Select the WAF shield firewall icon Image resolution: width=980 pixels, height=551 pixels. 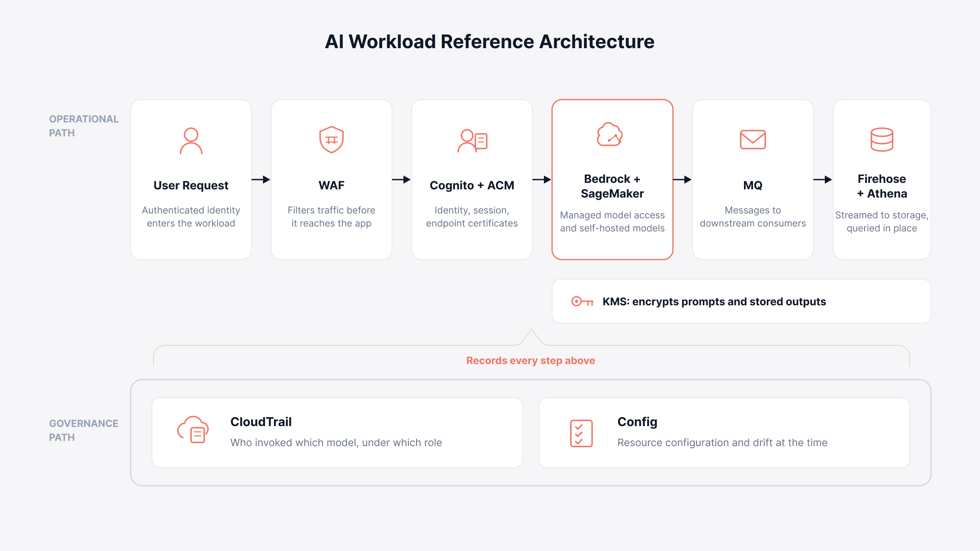click(x=332, y=140)
